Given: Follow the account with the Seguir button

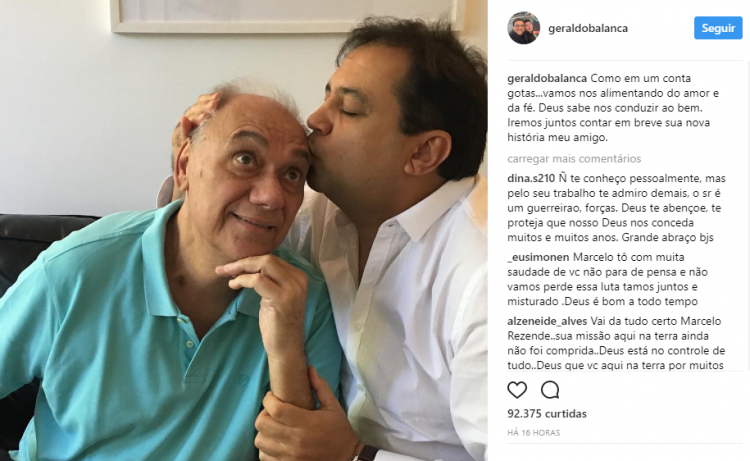Looking at the screenshot, I should 718,28.
